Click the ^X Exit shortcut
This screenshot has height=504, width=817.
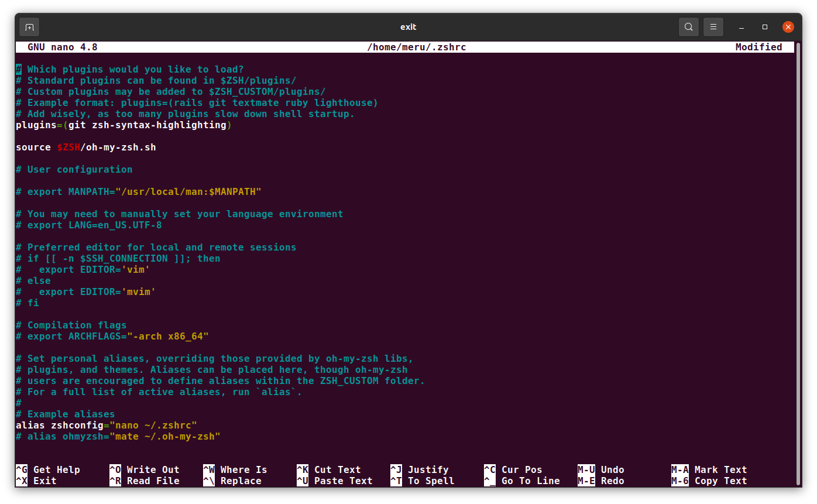pos(36,481)
